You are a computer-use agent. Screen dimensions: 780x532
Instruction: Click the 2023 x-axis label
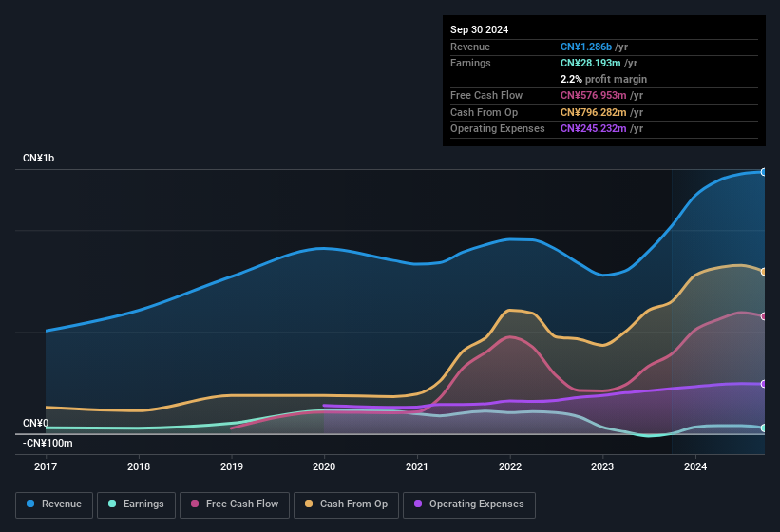coord(602,466)
